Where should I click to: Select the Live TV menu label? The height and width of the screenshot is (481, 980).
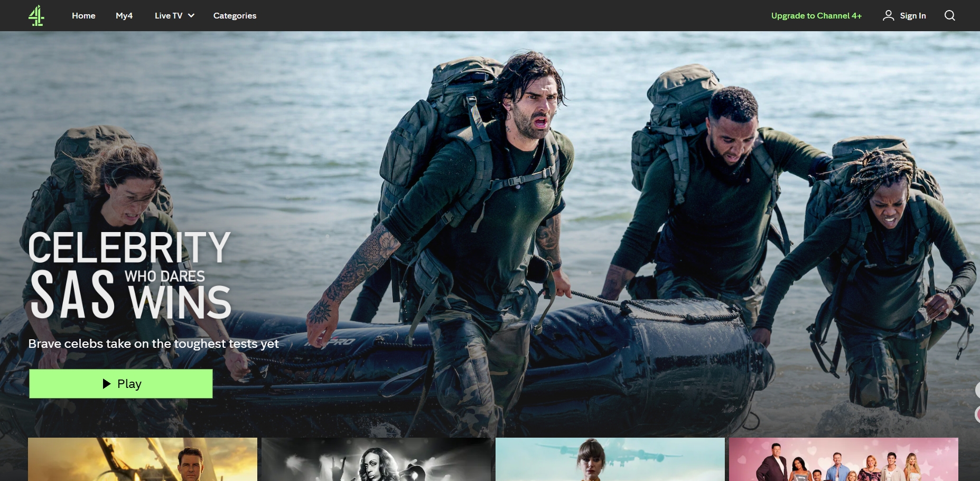[168, 16]
